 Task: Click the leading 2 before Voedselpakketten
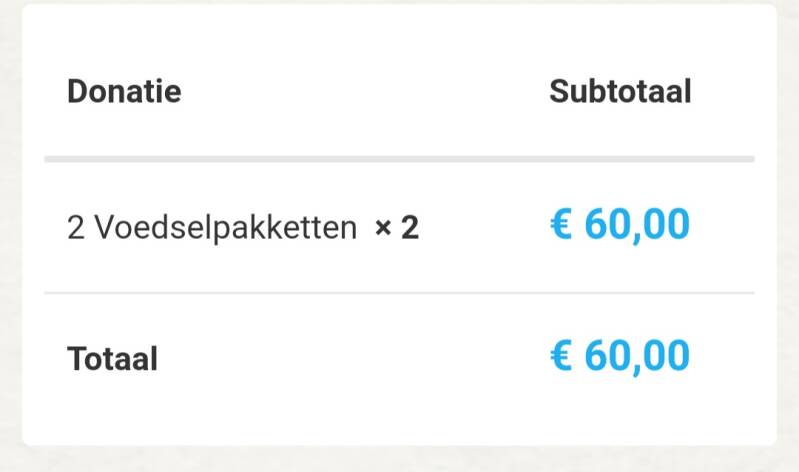pos(75,228)
